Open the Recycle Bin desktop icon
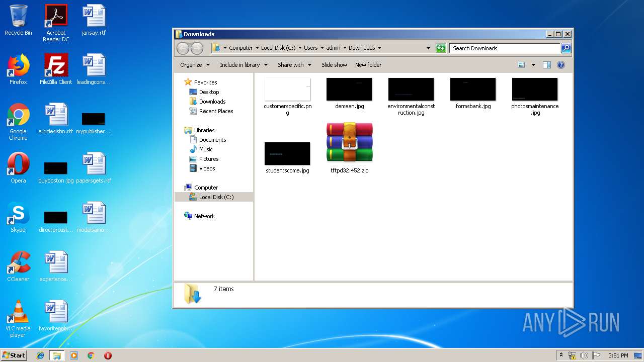This screenshot has height=362, width=644. click(x=18, y=20)
